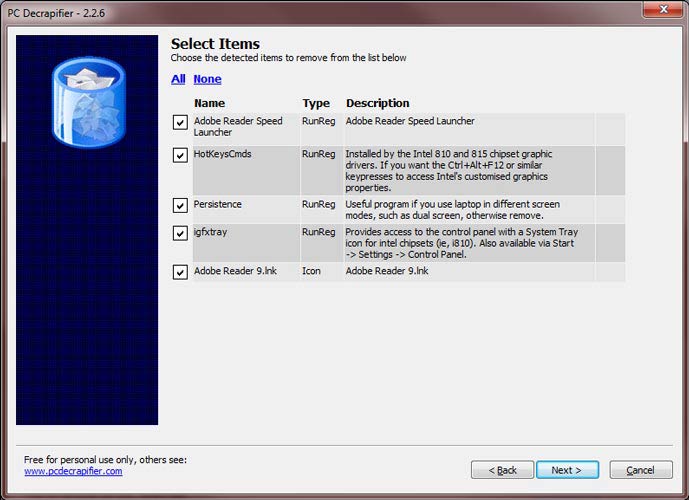Cancel the decrapifier wizard
Image resolution: width=689 pixels, height=500 pixels.
tap(641, 470)
